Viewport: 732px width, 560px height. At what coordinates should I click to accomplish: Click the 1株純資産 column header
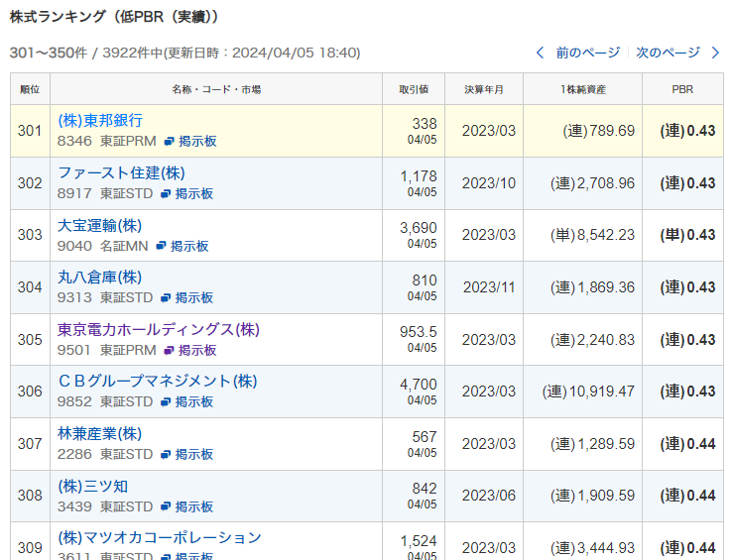tap(583, 89)
